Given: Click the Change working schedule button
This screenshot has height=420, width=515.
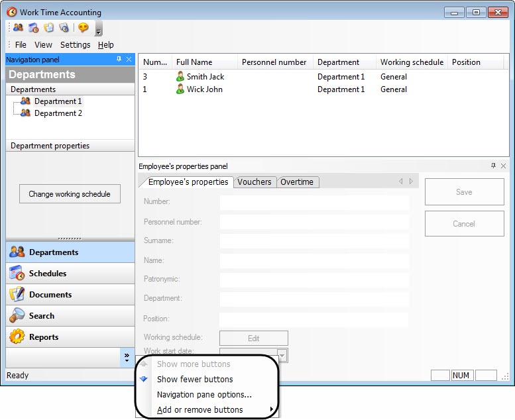Looking at the screenshot, I should pyautogui.click(x=70, y=193).
